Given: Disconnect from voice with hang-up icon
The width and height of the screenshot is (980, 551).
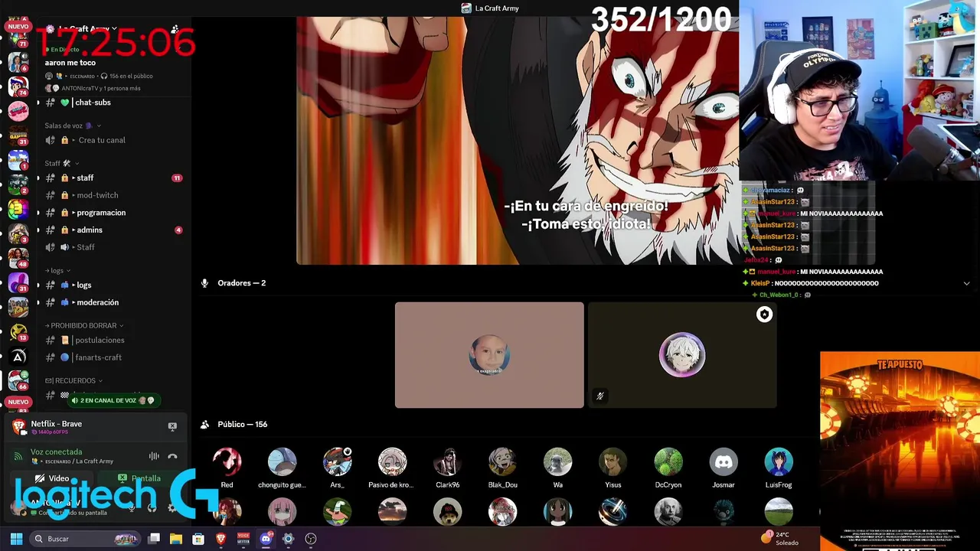Looking at the screenshot, I should 172,456.
